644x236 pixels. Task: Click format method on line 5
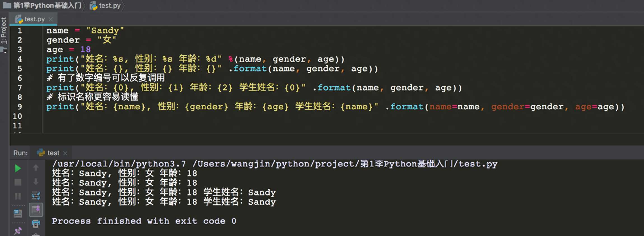pyautogui.click(x=250, y=69)
